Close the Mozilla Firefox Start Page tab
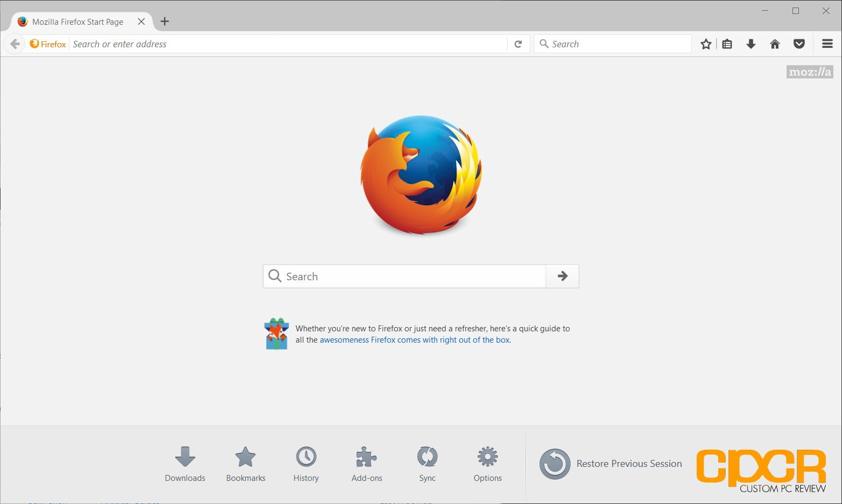This screenshot has width=842, height=504. coord(141,22)
